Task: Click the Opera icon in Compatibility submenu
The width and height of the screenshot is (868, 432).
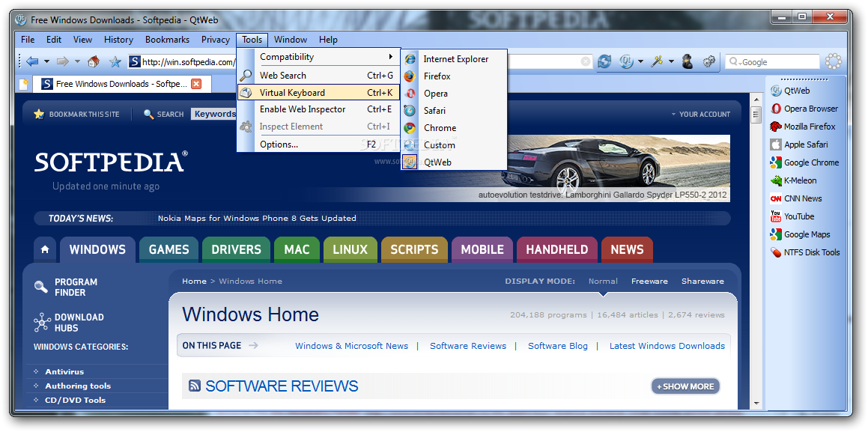Action: pyautogui.click(x=410, y=94)
